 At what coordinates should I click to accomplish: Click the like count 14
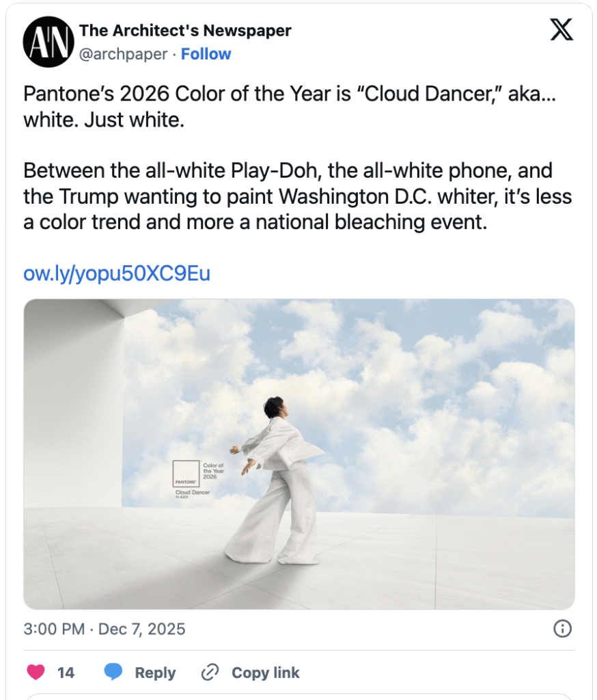tap(66, 673)
